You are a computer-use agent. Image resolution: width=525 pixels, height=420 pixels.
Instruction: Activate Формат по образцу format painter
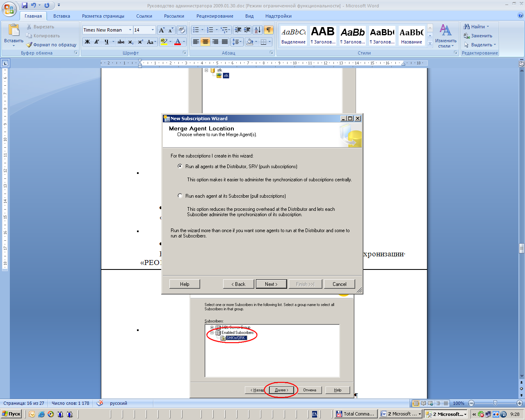point(51,45)
